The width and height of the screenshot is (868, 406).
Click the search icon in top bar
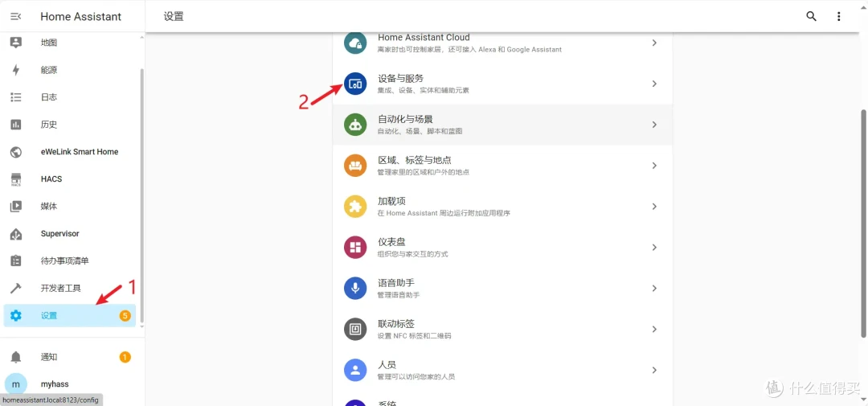[x=811, y=16]
